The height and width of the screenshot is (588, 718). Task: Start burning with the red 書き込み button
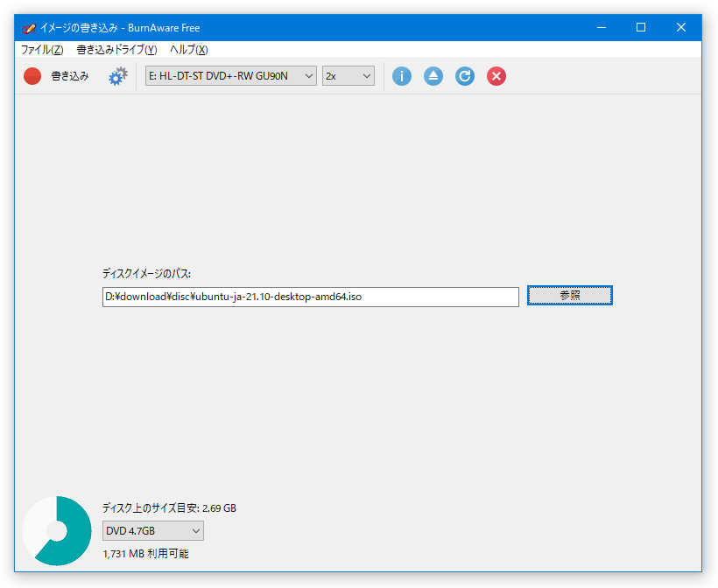32,76
